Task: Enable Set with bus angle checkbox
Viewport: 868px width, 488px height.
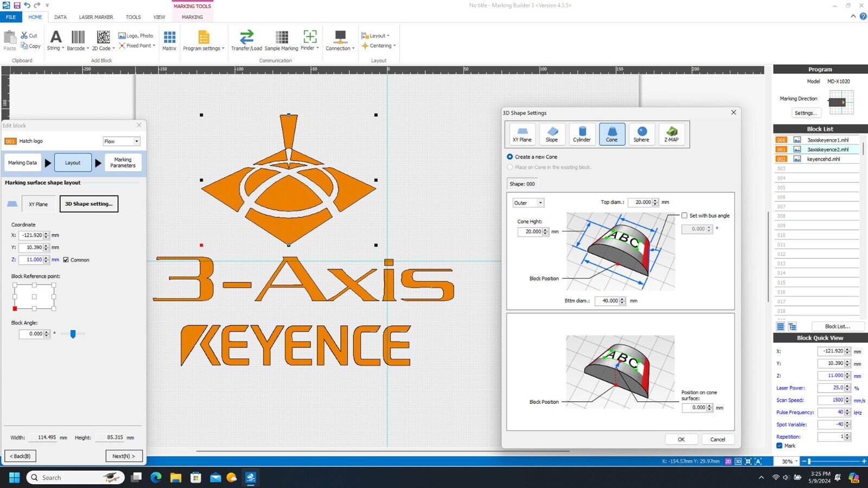Action: (x=684, y=216)
